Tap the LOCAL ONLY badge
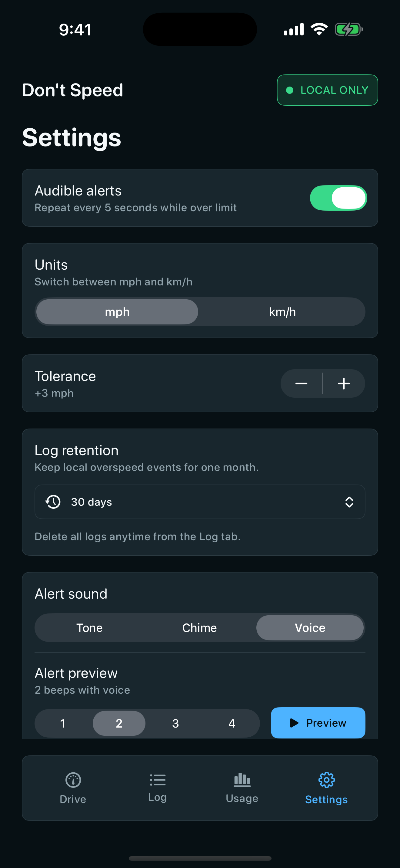400x868 pixels. point(327,90)
